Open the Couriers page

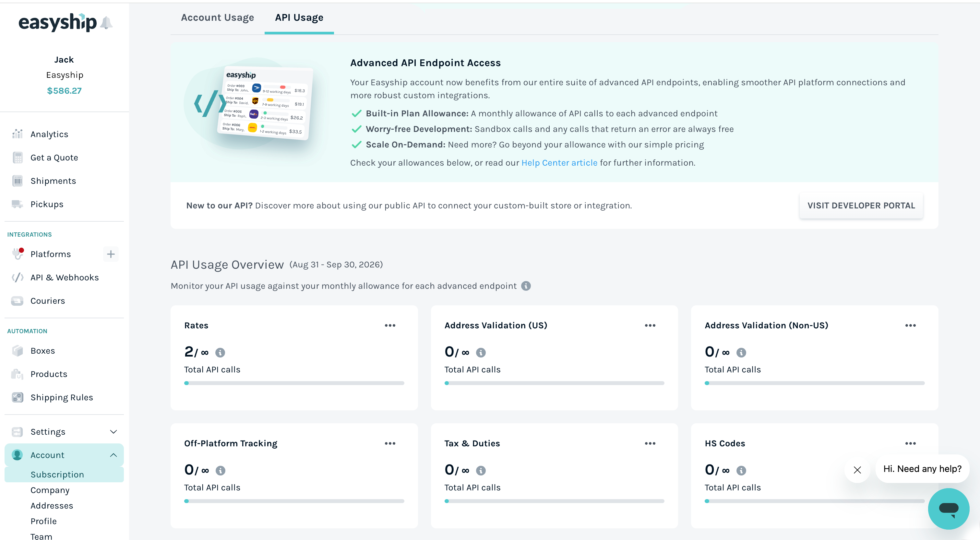(48, 301)
